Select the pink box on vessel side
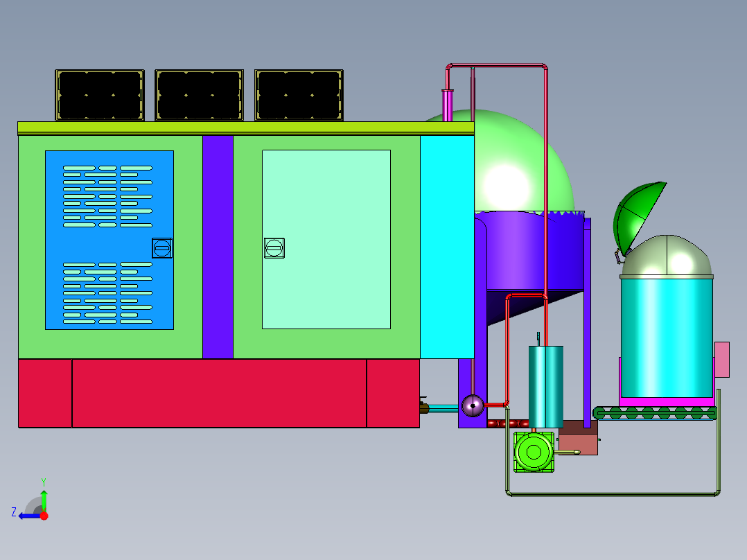 click(x=722, y=359)
